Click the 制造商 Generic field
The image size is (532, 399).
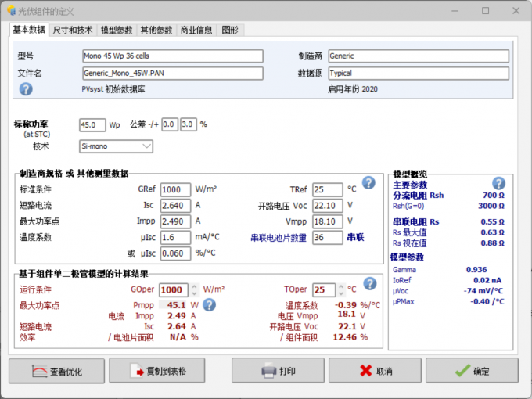(x=419, y=56)
